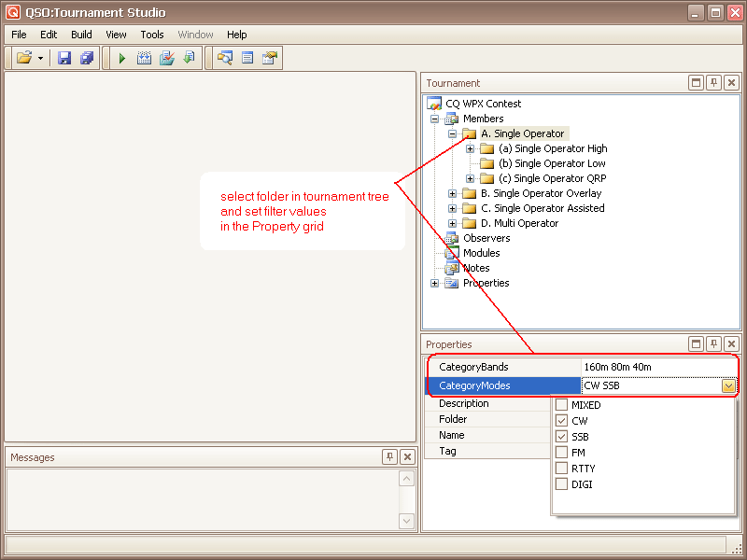
Task: Click the magnifier explorer icon in toolbar
Action: pyautogui.click(x=225, y=59)
